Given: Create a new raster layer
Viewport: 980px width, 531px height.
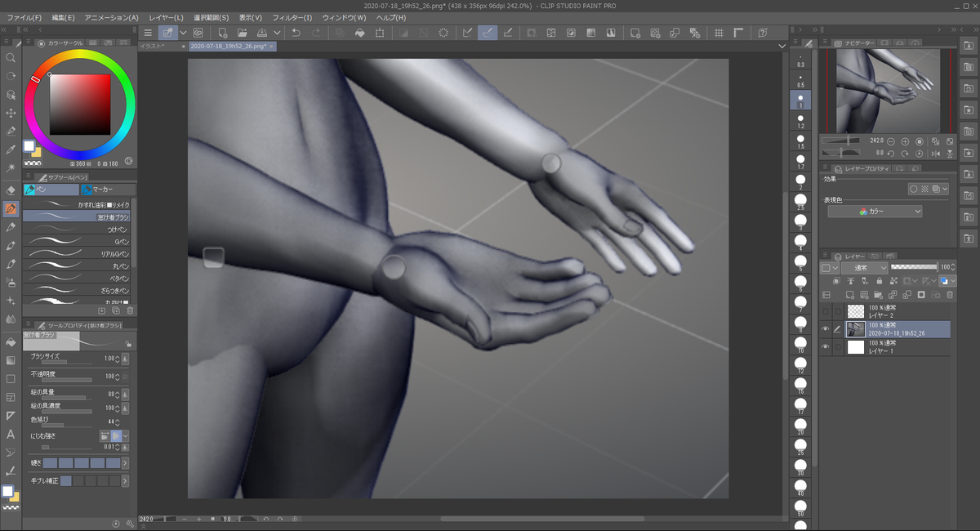Looking at the screenshot, I should pyautogui.click(x=850, y=294).
